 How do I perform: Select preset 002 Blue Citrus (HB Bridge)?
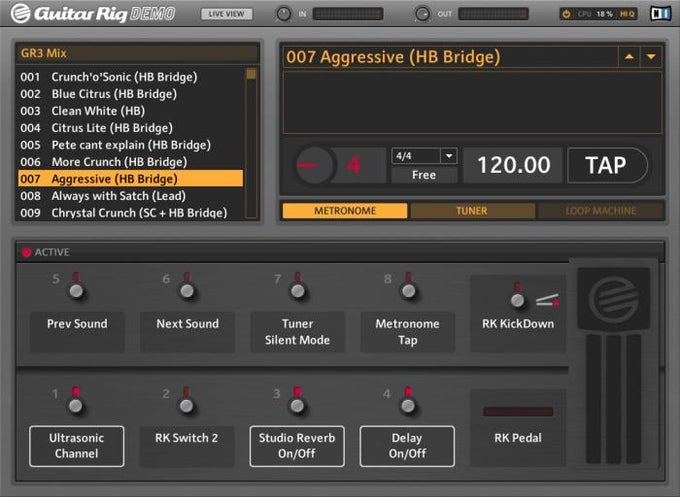pos(131,94)
